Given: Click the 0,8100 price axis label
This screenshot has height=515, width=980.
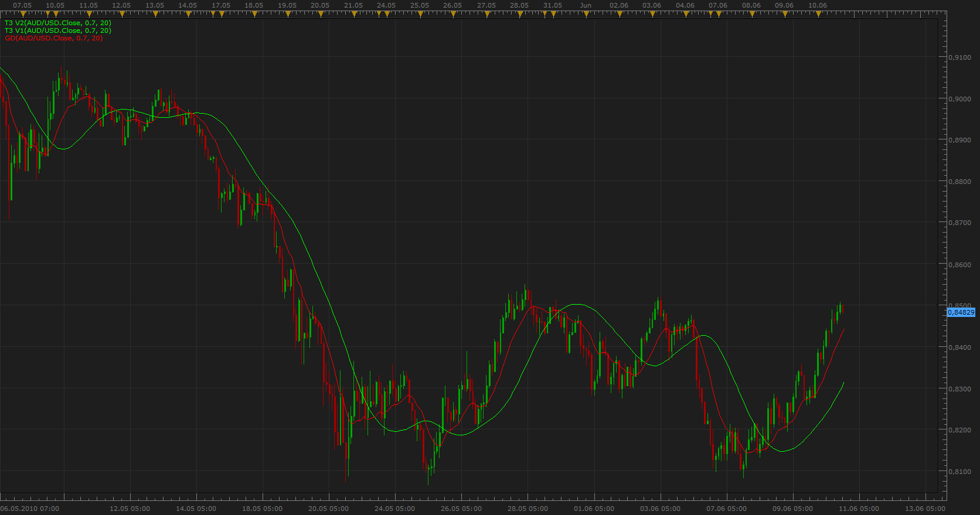Looking at the screenshot, I should point(960,472).
